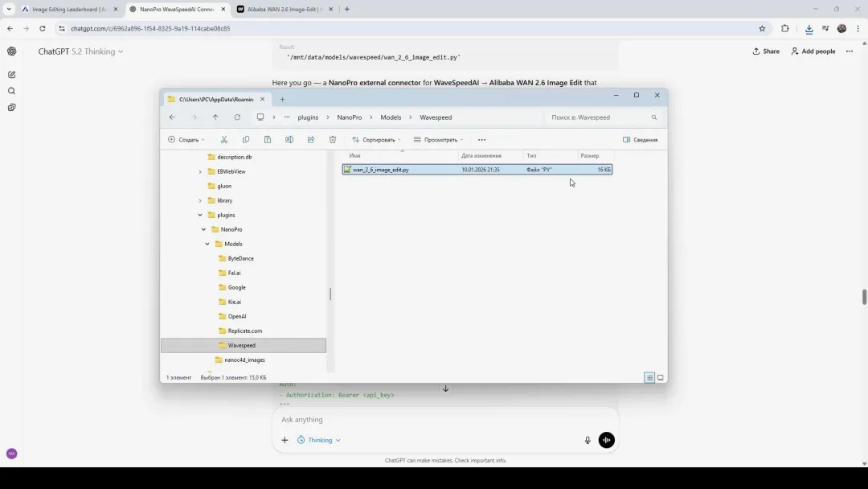Viewport: 868px width, 489px height.
Task: Collapse the NanoPro folder in tree
Action: (203, 229)
